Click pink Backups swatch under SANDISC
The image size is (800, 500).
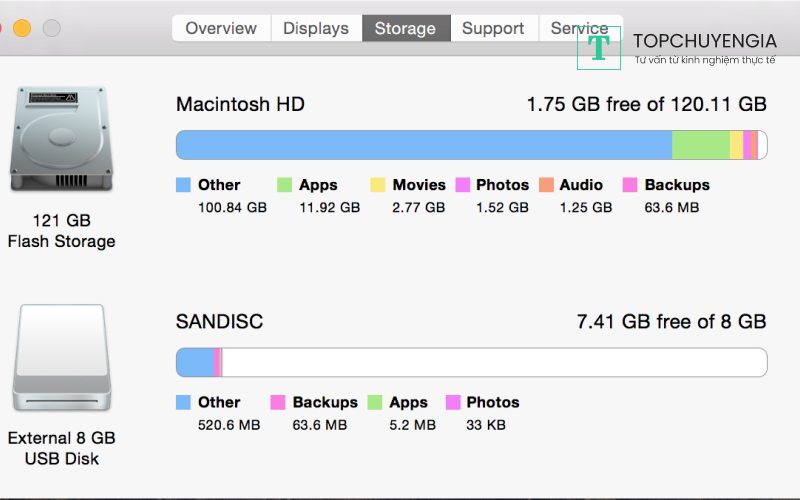click(278, 402)
